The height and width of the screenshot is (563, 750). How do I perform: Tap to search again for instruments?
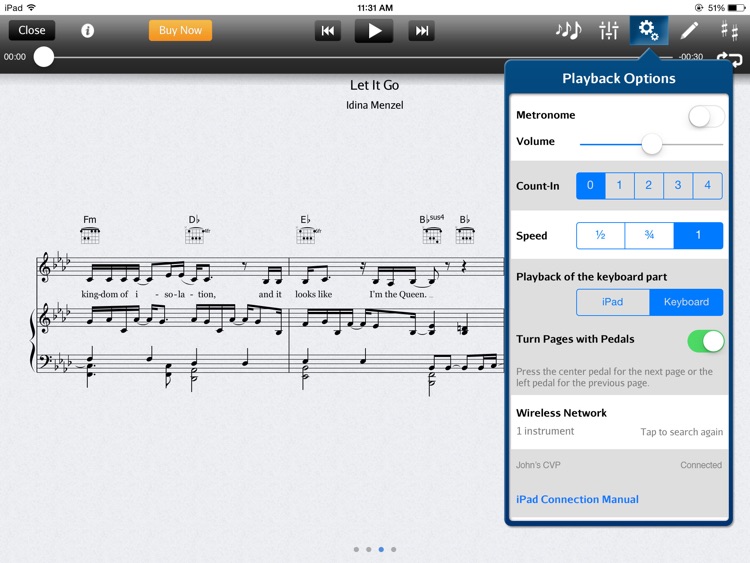(682, 432)
